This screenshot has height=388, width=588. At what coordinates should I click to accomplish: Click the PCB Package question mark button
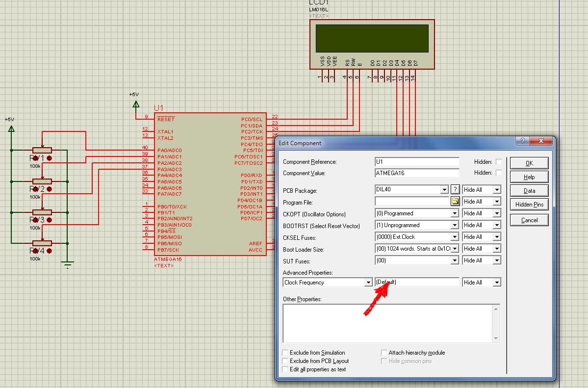tap(455, 190)
